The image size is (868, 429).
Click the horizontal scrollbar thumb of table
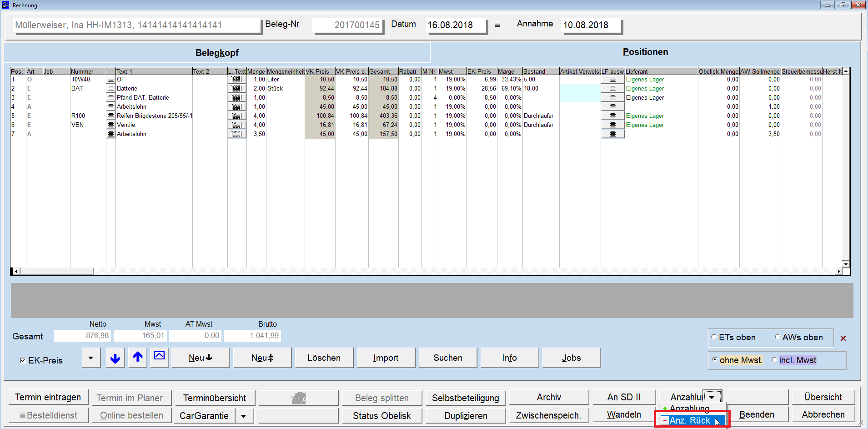pyautogui.click(x=57, y=272)
